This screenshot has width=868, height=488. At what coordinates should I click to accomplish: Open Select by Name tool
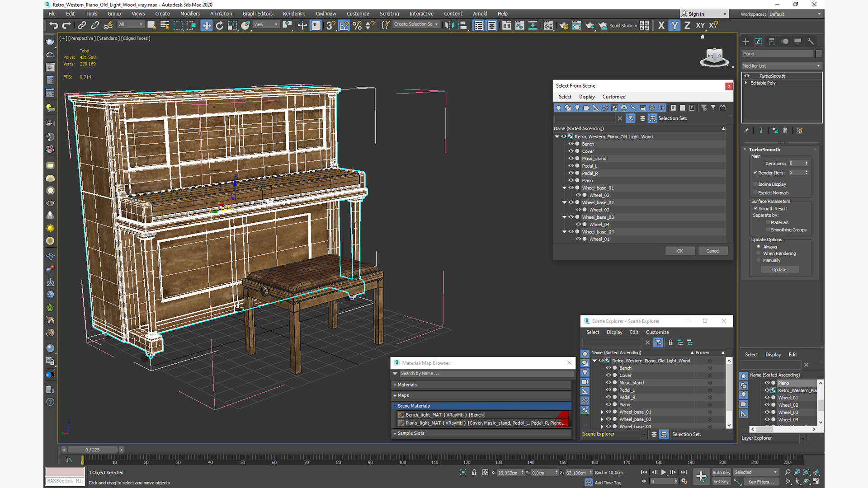coord(165,25)
